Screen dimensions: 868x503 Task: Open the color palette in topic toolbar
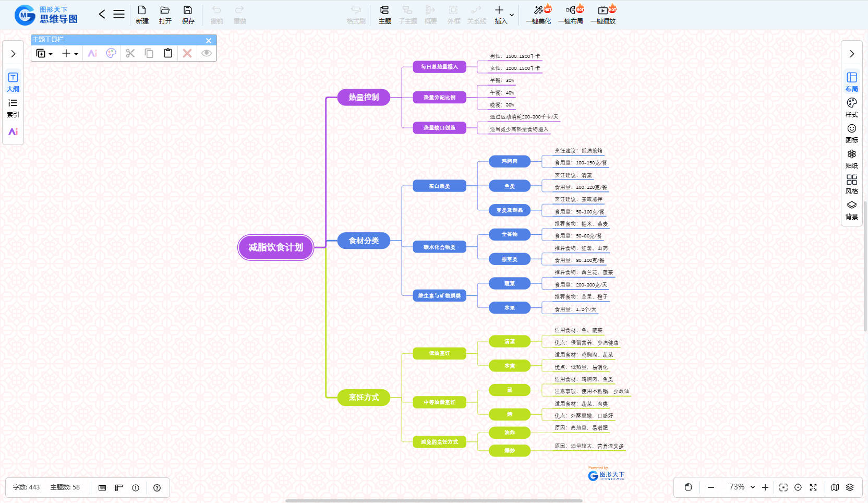click(x=111, y=53)
